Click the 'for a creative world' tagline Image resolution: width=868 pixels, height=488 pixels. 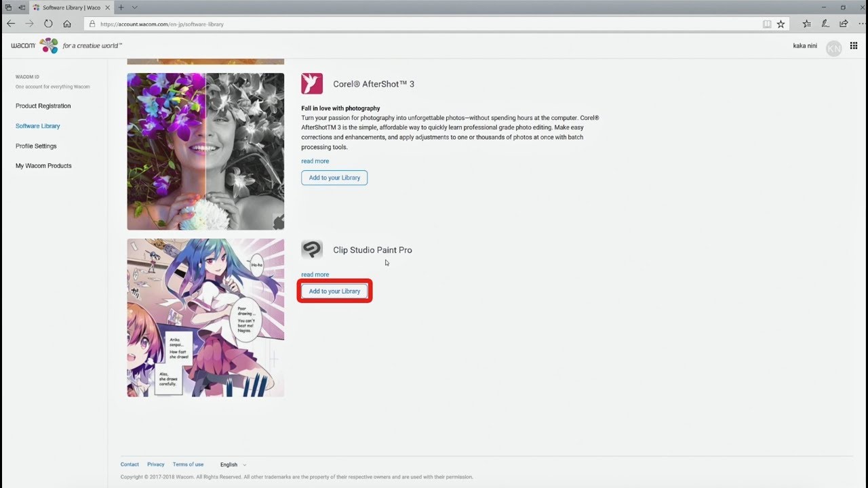92,45
